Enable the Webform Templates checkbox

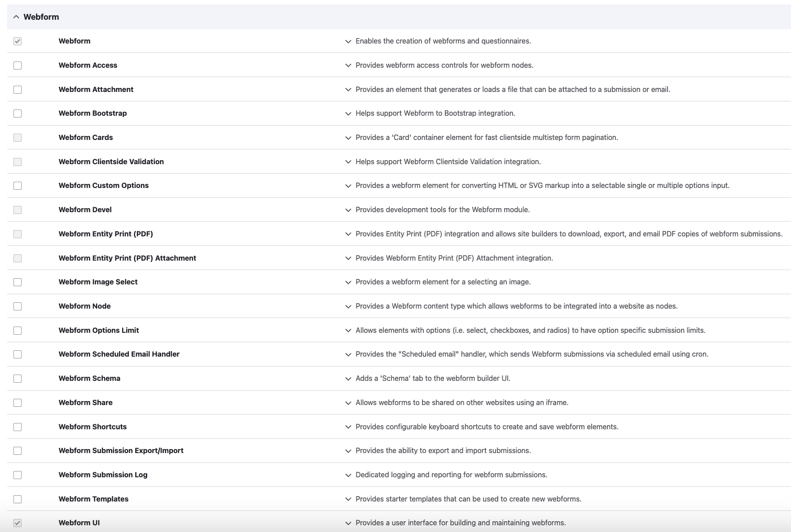coord(18,499)
